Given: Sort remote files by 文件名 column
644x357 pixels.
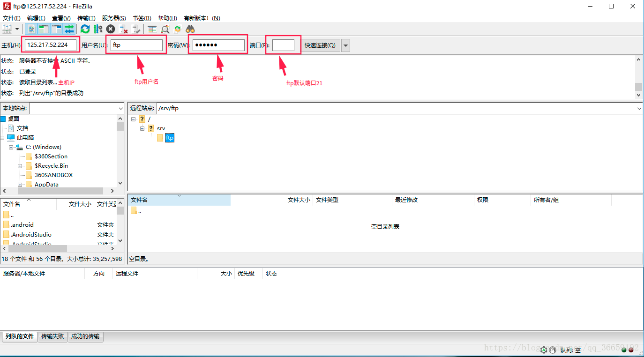Looking at the screenshot, I should point(180,200).
